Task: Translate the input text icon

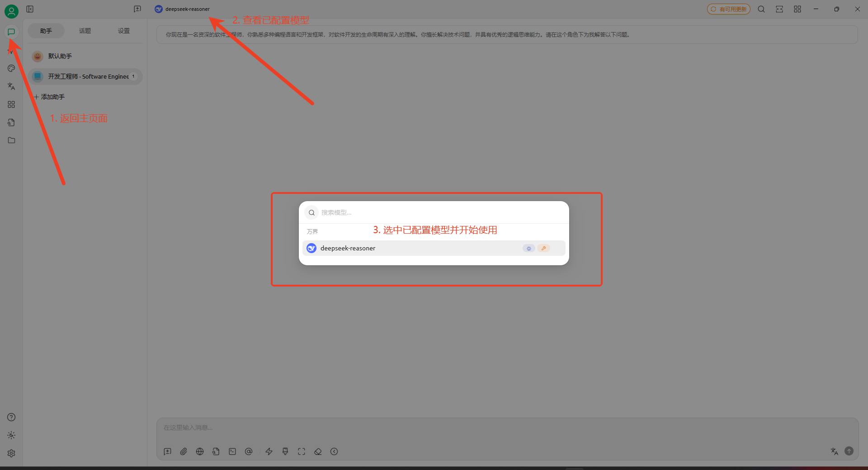Action: 835,451
